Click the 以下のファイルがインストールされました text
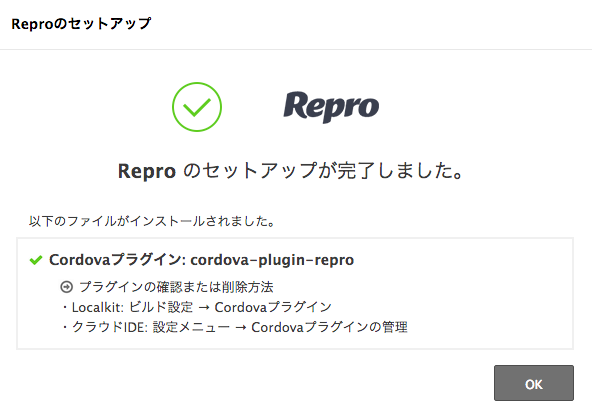592x416 pixels. [152, 221]
